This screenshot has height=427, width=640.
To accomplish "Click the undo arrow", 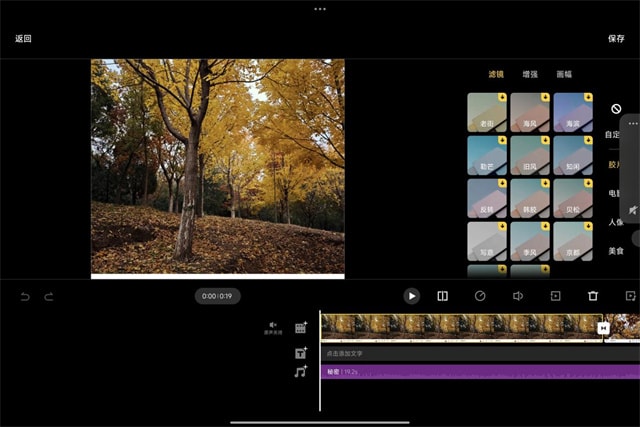I will [25, 296].
